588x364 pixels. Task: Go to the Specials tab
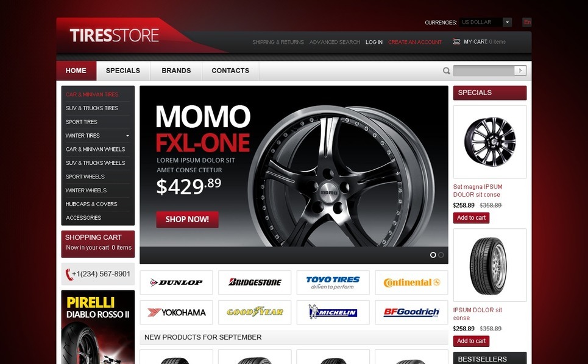click(123, 71)
